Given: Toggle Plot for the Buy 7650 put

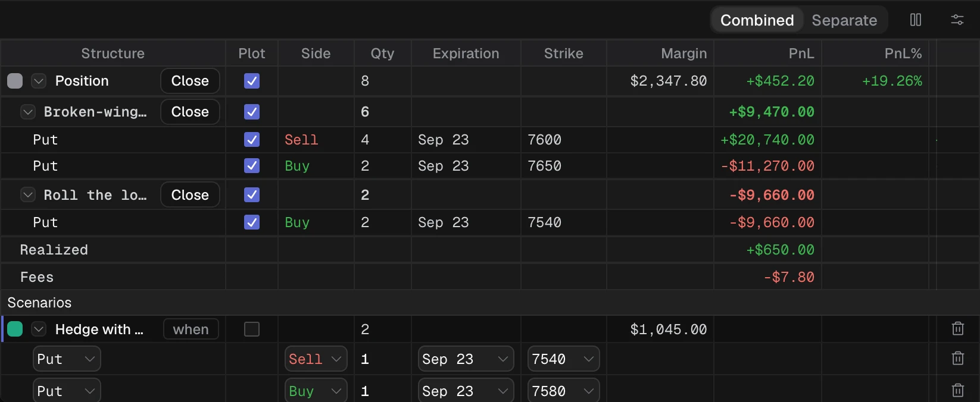Looking at the screenshot, I should coord(252,166).
